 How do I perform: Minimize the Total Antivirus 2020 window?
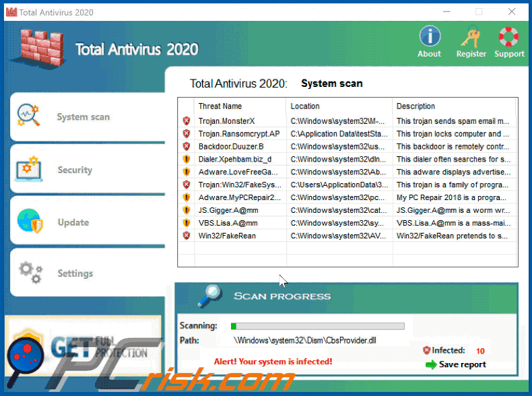447,12
